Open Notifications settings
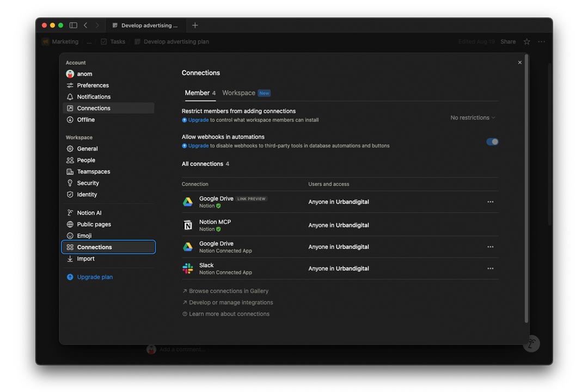 tap(108, 97)
